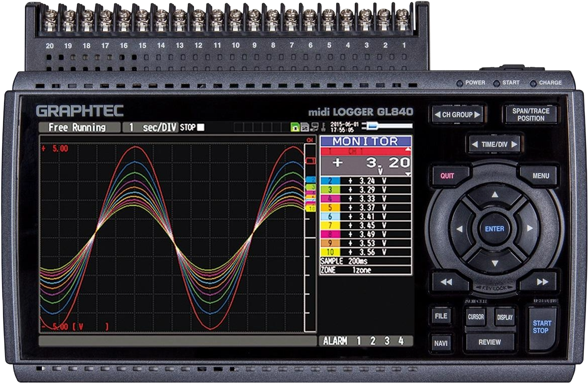Select the '+ 3.41 V' channel 6 reading
588x383 pixels.
367,216
